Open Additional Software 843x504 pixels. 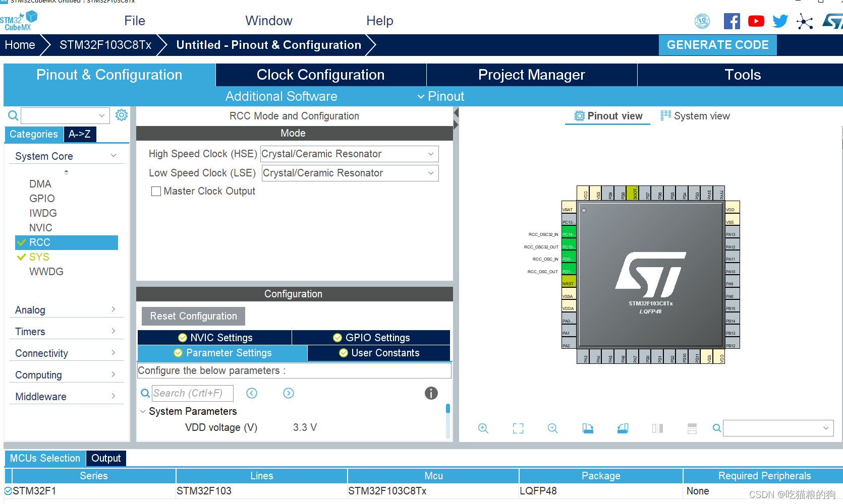[281, 96]
